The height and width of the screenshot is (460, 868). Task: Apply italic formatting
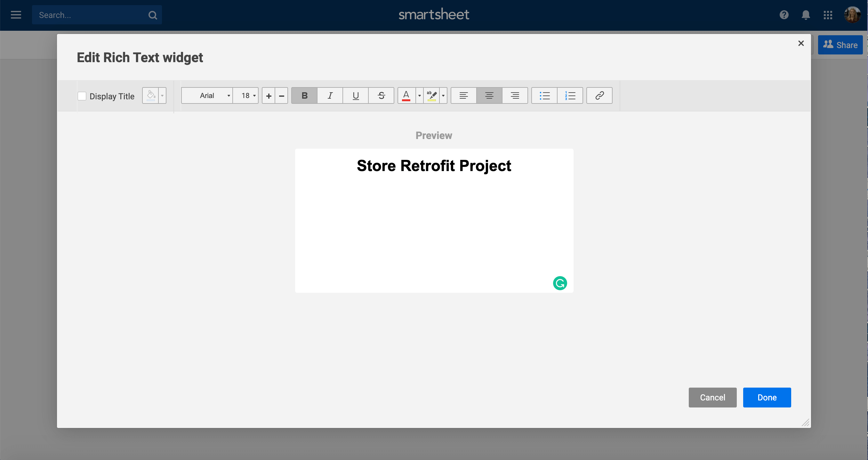pos(330,95)
